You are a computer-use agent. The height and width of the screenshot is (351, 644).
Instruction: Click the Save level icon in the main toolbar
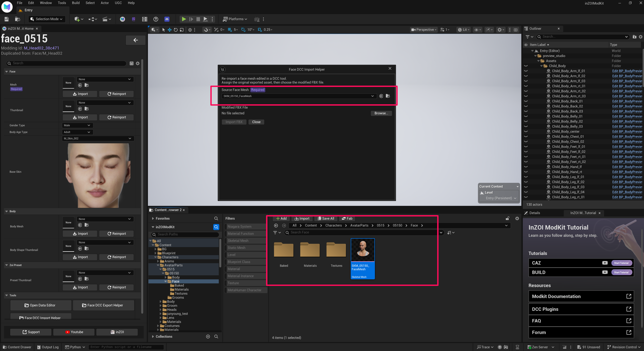(x=7, y=19)
